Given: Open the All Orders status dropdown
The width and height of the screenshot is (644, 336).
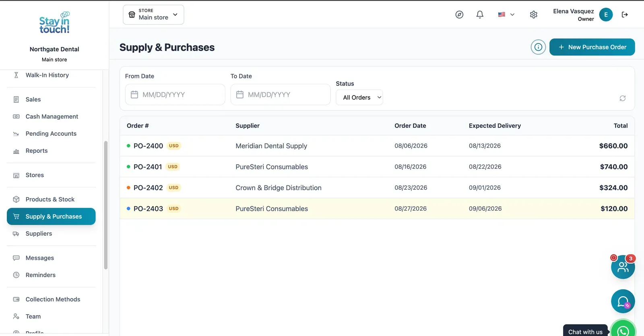Looking at the screenshot, I should (x=359, y=97).
